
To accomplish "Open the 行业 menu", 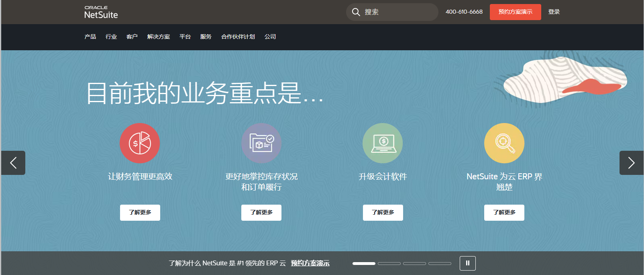I will (111, 37).
